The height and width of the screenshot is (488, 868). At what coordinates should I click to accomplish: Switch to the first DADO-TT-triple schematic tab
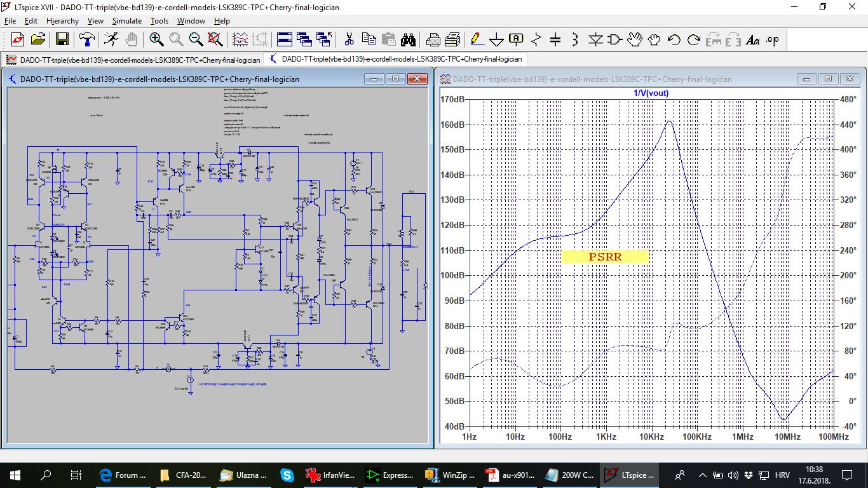pyautogui.click(x=133, y=60)
